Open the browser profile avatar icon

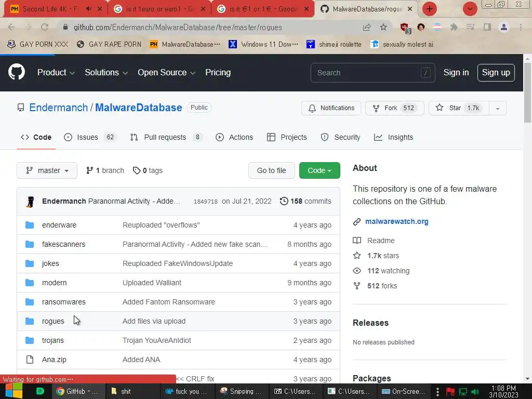(504, 27)
